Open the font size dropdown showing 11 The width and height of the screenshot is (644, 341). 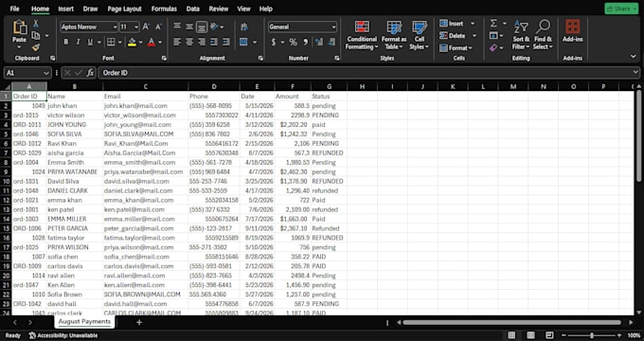point(136,27)
